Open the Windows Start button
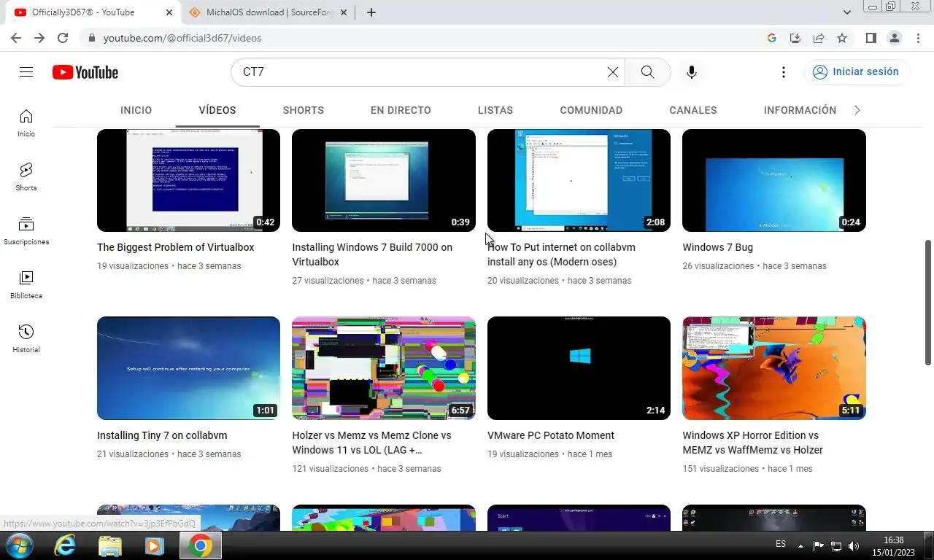934x560 pixels. 18,545
